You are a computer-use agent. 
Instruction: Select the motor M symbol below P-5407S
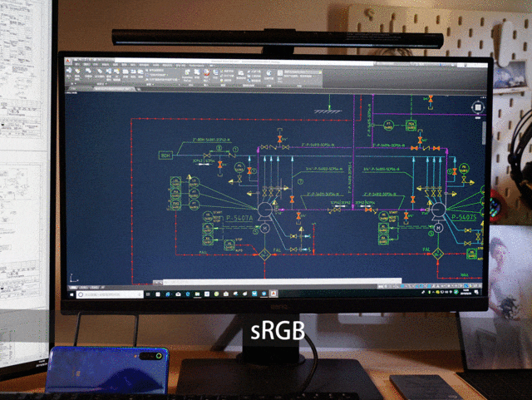point(438,228)
